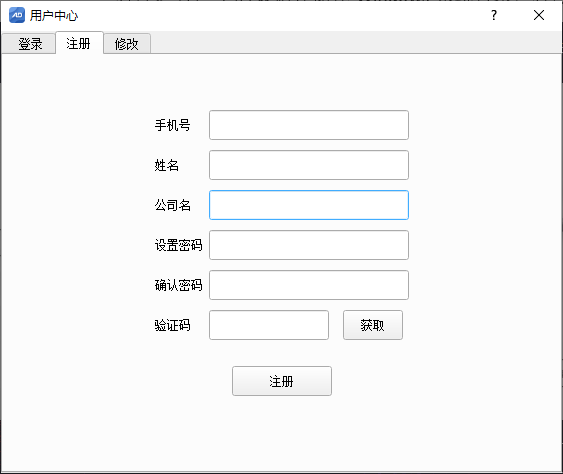Focus the 确认密码 password field
563x474 pixels.
point(309,285)
